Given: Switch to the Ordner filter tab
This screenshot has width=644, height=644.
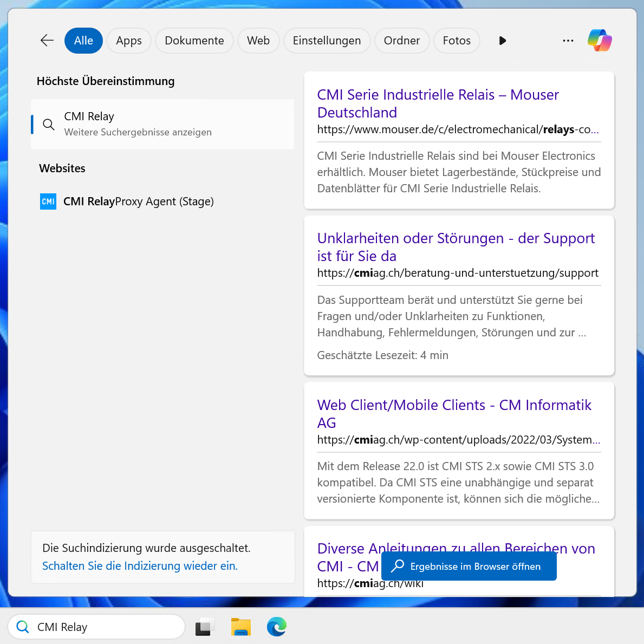Looking at the screenshot, I should click(x=402, y=41).
